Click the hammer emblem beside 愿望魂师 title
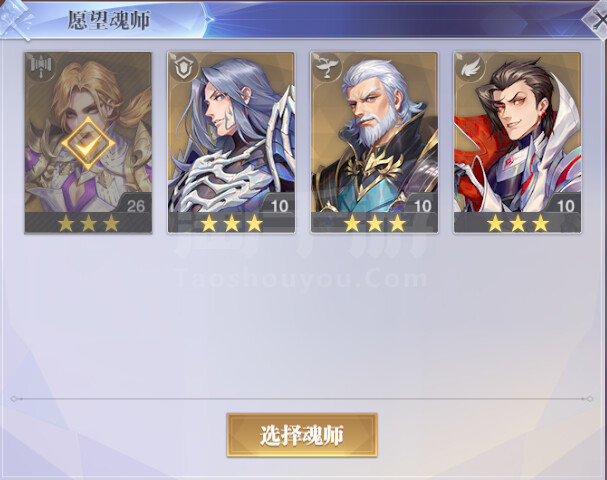 point(15,19)
